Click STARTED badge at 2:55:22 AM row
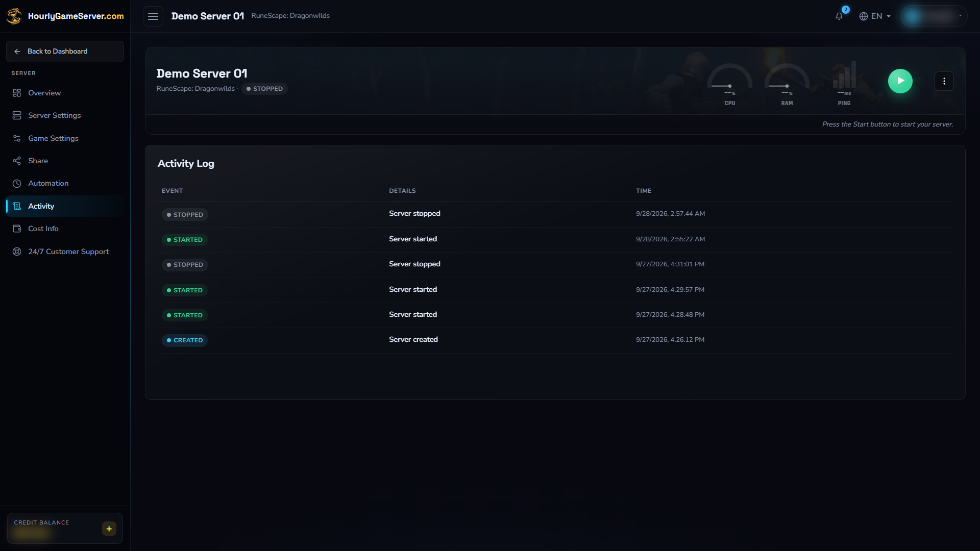This screenshot has height=551, width=980. [x=185, y=240]
